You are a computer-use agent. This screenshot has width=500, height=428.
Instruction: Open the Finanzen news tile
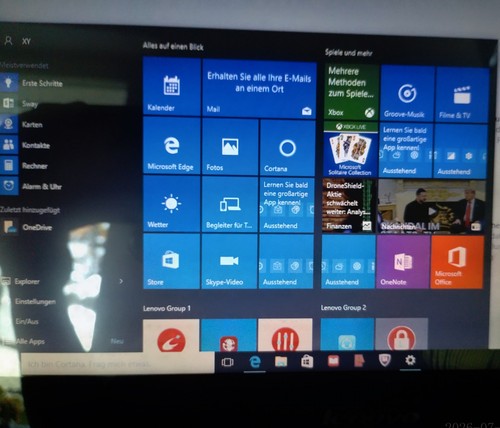(349, 205)
